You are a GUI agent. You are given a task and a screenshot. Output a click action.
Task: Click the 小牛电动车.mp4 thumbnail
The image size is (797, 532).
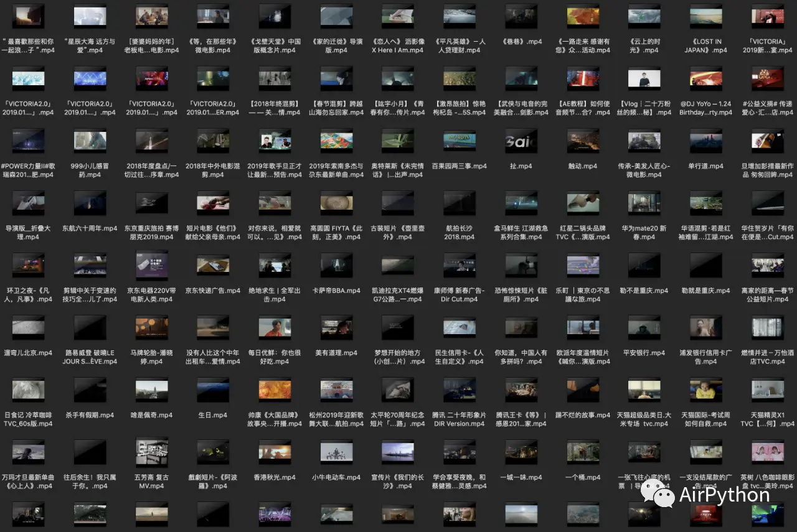(336, 452)
